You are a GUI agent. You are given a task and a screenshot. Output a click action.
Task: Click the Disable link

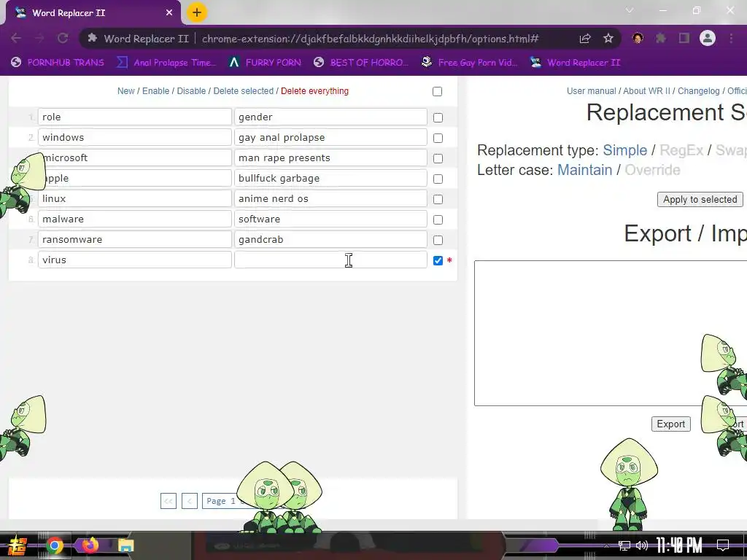tap(191, 91)
